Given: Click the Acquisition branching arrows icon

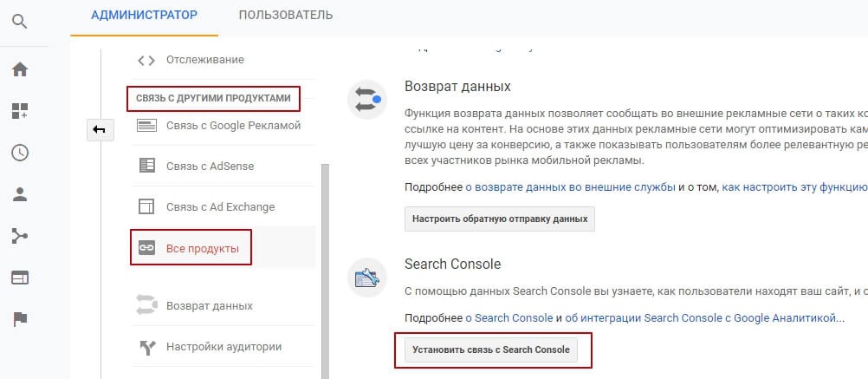Looking at the screenshot, I should click(20, 236).
